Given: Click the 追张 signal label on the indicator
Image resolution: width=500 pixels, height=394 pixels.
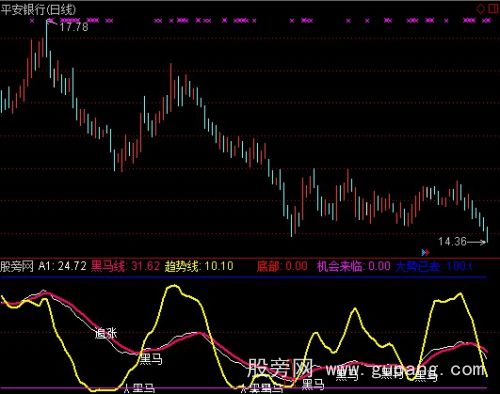Looking at the screenshot, I should tap(106, 333).
